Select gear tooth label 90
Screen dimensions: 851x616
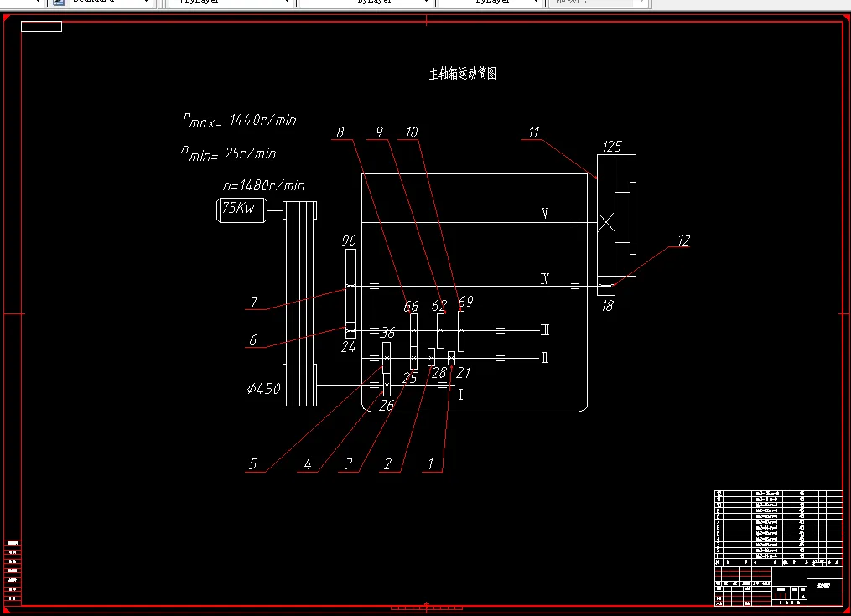349,240
